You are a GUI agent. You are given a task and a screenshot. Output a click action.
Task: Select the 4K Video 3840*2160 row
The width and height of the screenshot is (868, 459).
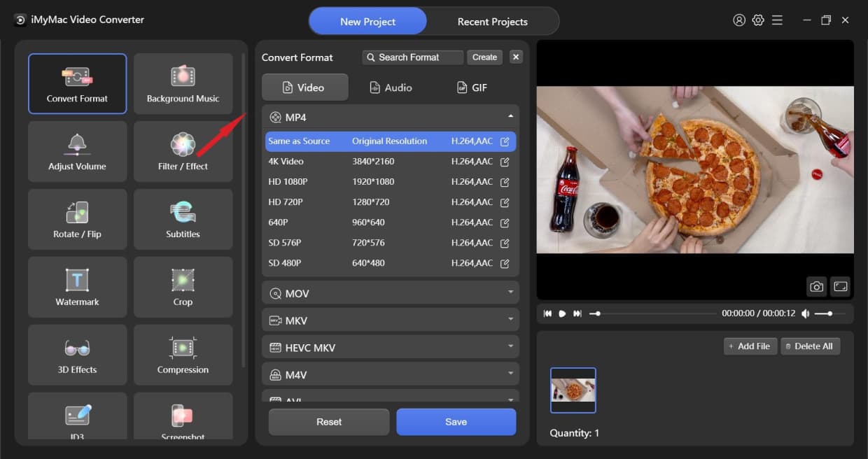(391, 162)
